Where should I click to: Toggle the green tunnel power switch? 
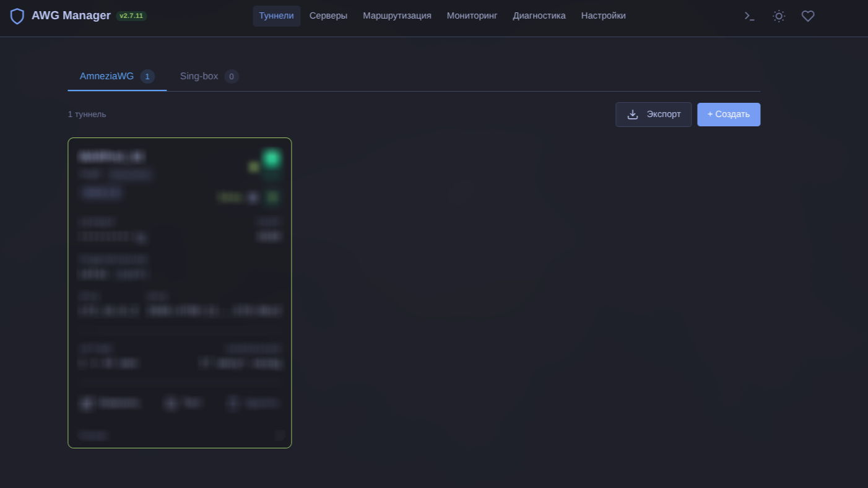coord(271,159)
